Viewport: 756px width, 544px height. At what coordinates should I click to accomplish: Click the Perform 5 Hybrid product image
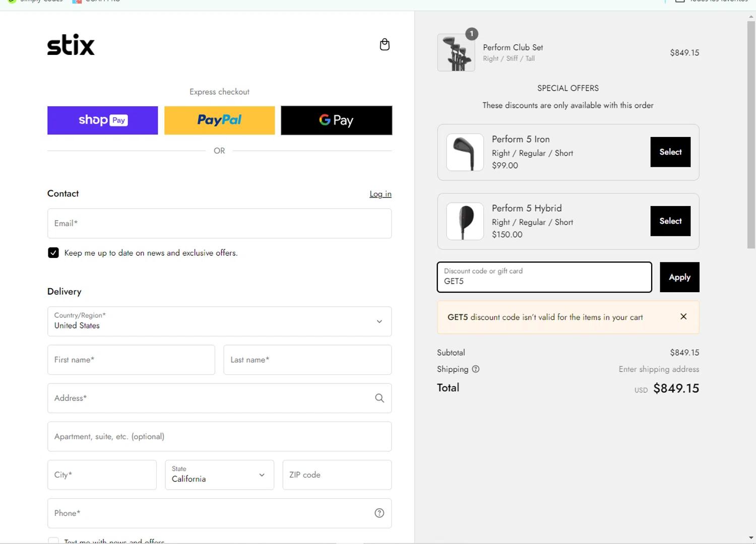click(465, 222)
